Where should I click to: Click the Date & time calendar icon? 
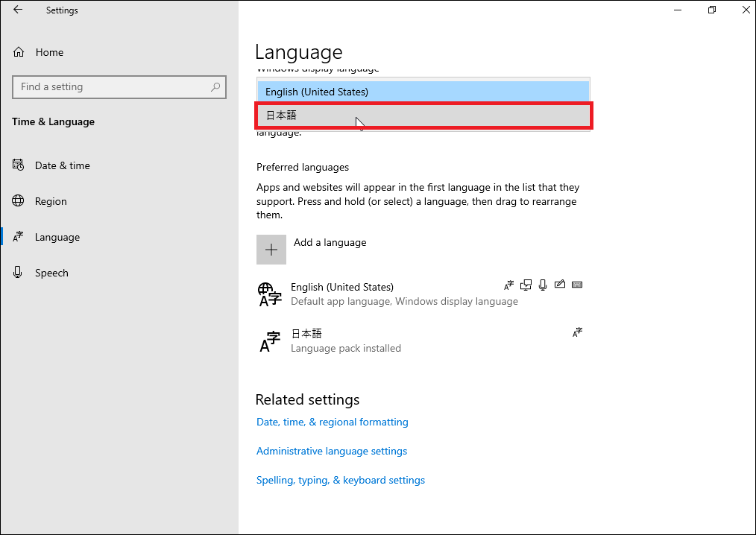18,165
